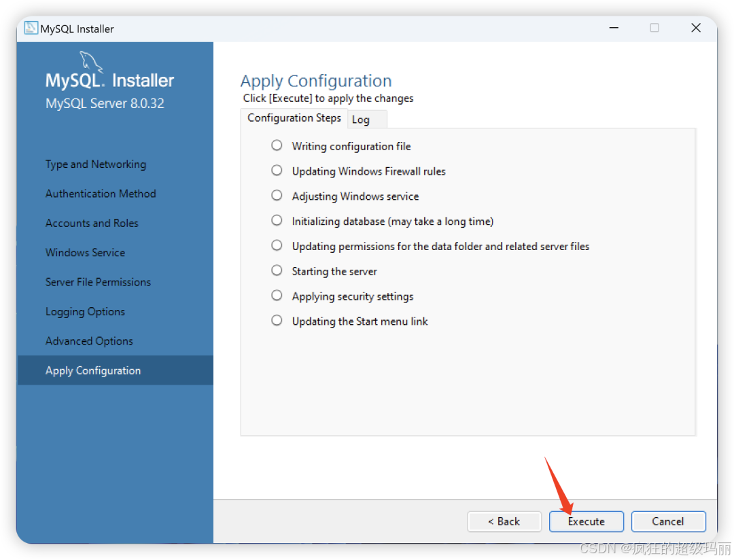Close the MySQL Installer window
Screen dimensions: 734x560
click(696, 28)
